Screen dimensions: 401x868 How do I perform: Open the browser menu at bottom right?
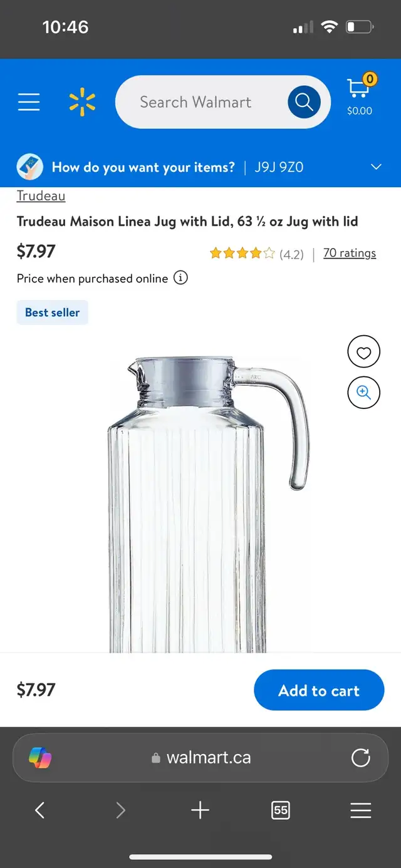coord(361,810)
